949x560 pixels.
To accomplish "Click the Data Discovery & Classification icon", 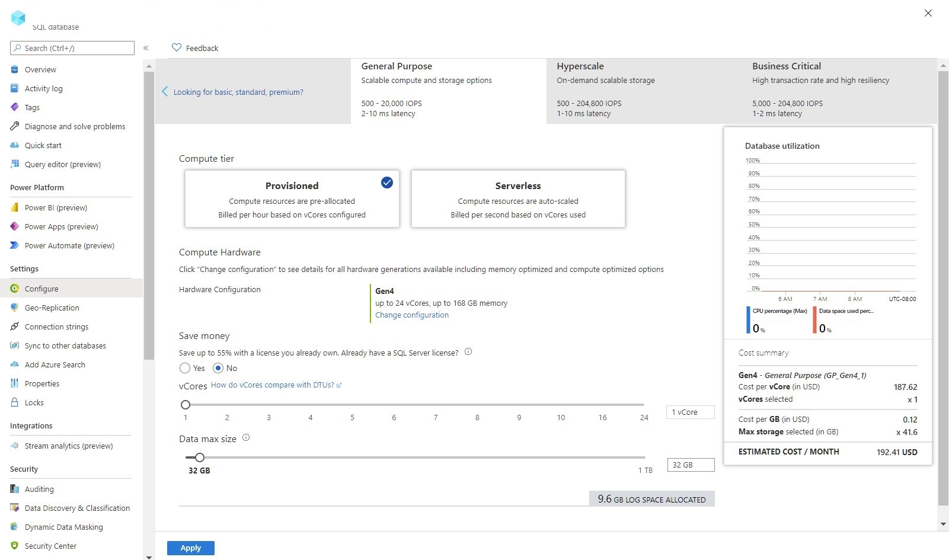I will coord(15,508).
